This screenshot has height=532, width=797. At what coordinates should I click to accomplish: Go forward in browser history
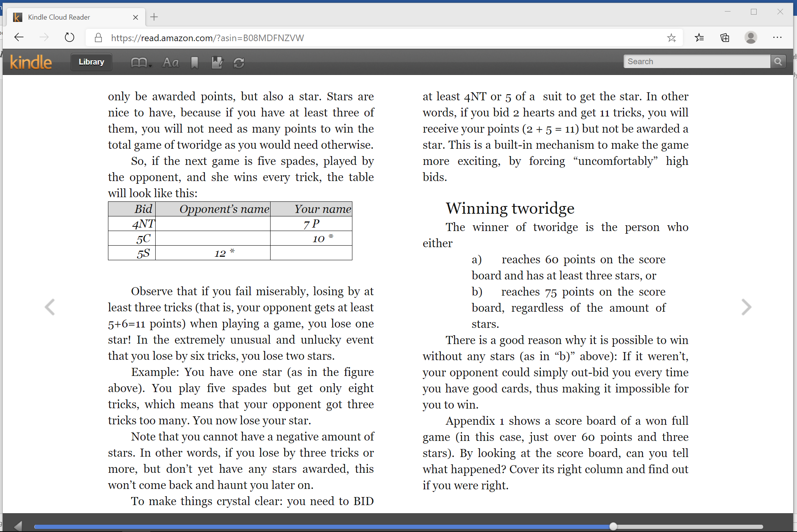coord(44,37)
